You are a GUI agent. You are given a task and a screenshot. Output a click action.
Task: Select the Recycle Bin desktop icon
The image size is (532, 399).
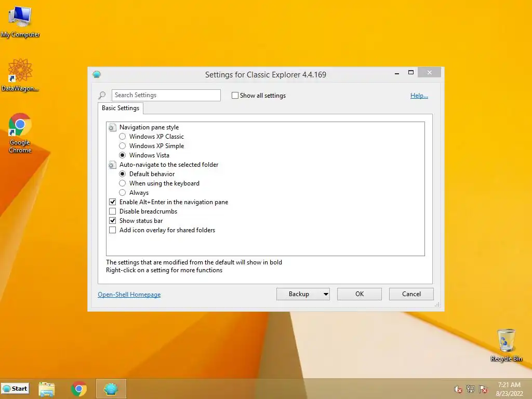(x=506, y=345)
